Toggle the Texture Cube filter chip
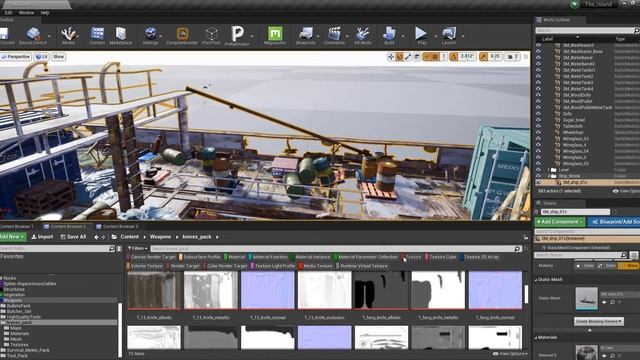 441,257
